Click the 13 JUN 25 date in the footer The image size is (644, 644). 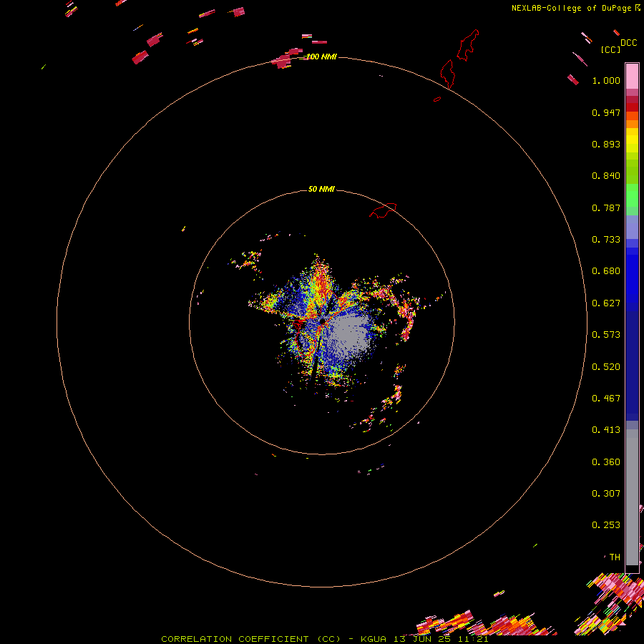[422, 639]
